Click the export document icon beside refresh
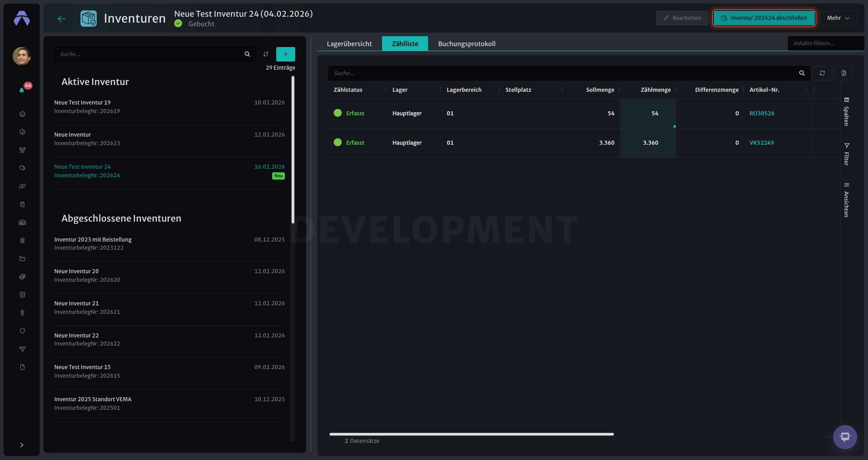 pos(844,73)
